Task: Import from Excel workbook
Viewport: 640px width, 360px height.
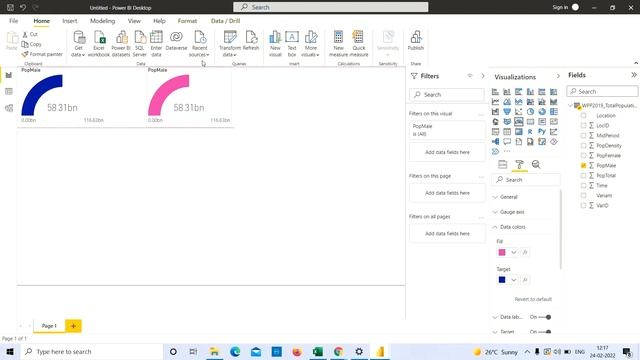Action: coord(99,44)
